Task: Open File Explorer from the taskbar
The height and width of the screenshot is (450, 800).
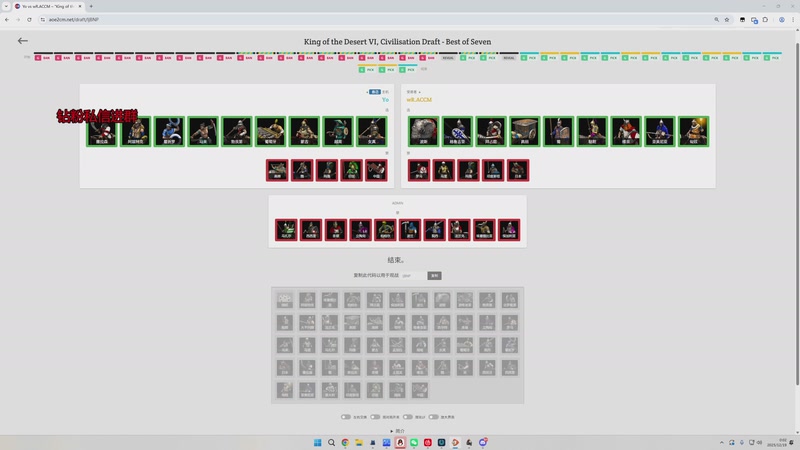Action: (x=359, y=442)
